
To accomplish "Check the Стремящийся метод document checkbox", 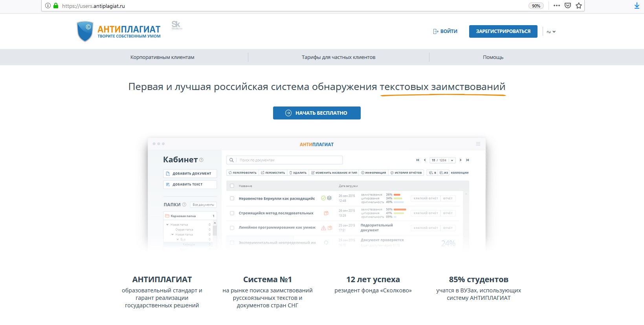I will pyautogui.click(x=232, y=213).
